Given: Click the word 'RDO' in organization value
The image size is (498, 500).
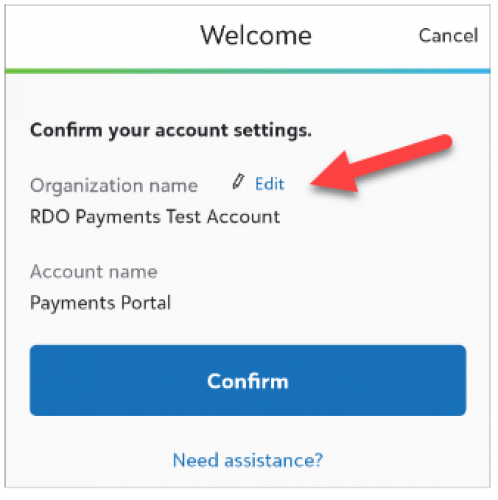Looking at the screenshot, I should [x=50, y=217].
